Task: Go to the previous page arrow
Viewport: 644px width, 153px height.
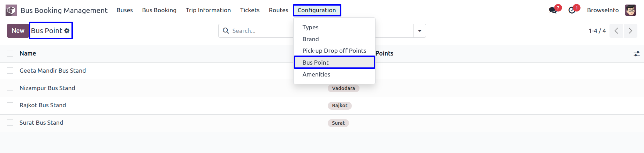Action: 616,31
